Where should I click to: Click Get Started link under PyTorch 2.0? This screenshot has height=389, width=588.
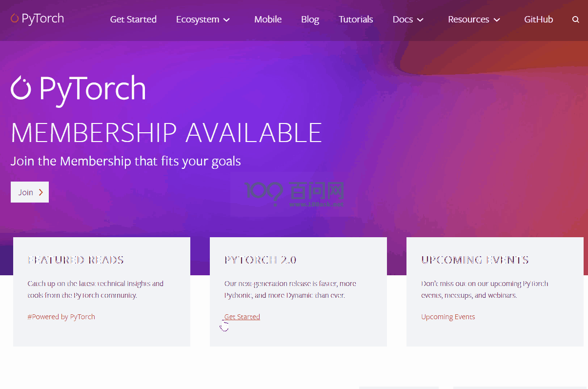click(242, 317)
